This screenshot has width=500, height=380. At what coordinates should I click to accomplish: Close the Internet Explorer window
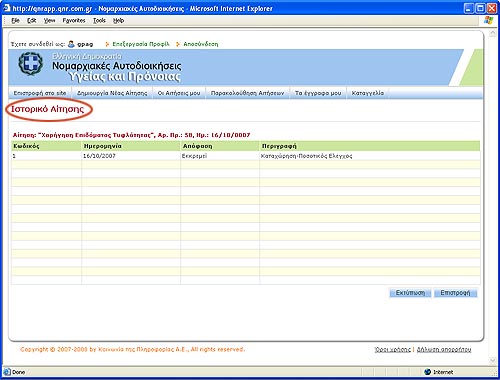tap(492, 8)
